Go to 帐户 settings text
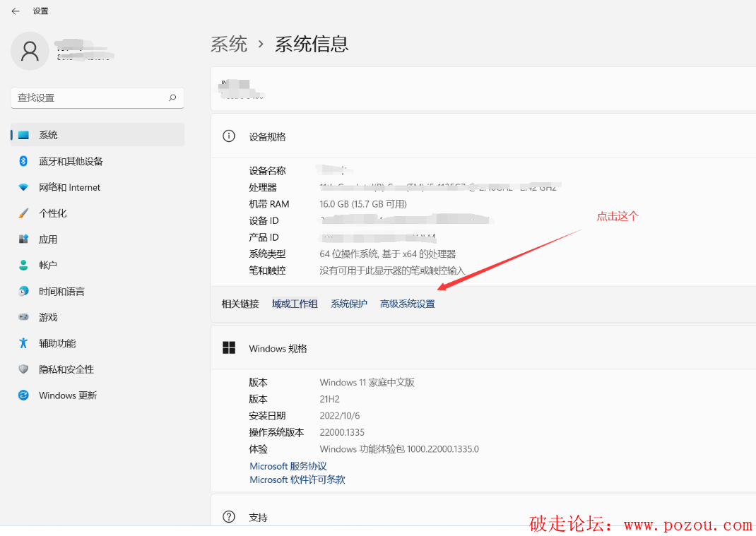 pos(48,265)
